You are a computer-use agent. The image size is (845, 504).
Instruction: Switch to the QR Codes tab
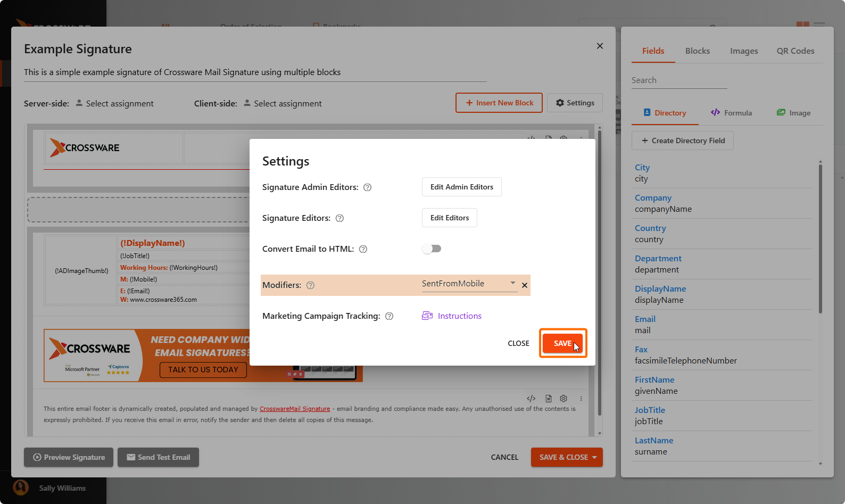(795, 51)
